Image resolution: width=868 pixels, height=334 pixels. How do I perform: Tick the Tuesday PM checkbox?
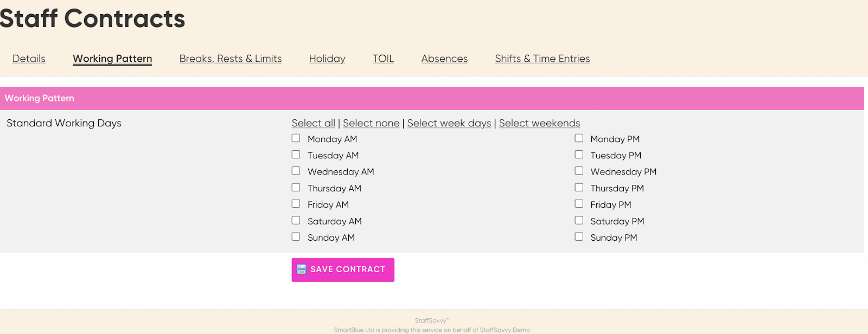click(x=579, y=155)
